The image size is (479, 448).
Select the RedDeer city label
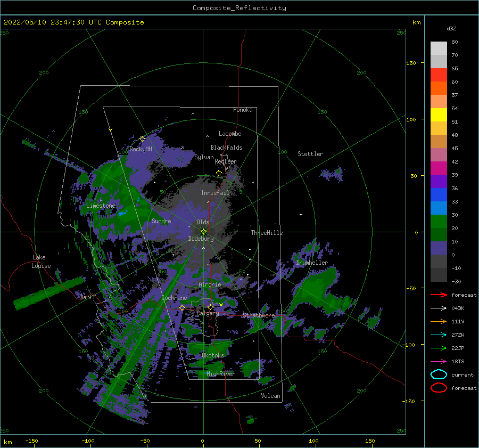[x=226, y=161]
